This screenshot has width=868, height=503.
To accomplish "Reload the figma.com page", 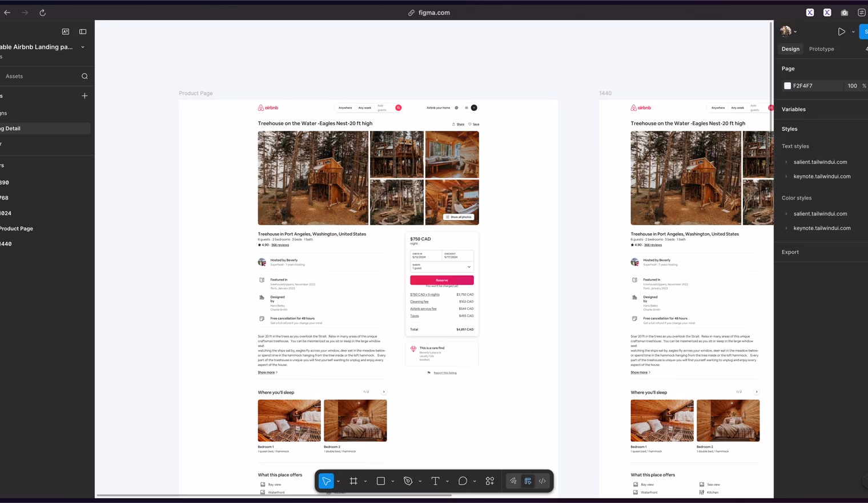I will [x=42, y=13].
